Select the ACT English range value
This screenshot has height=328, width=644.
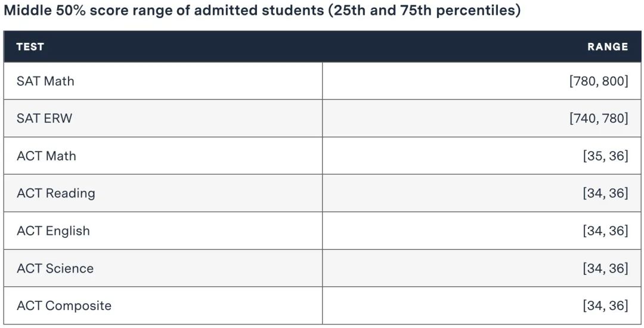605,231
